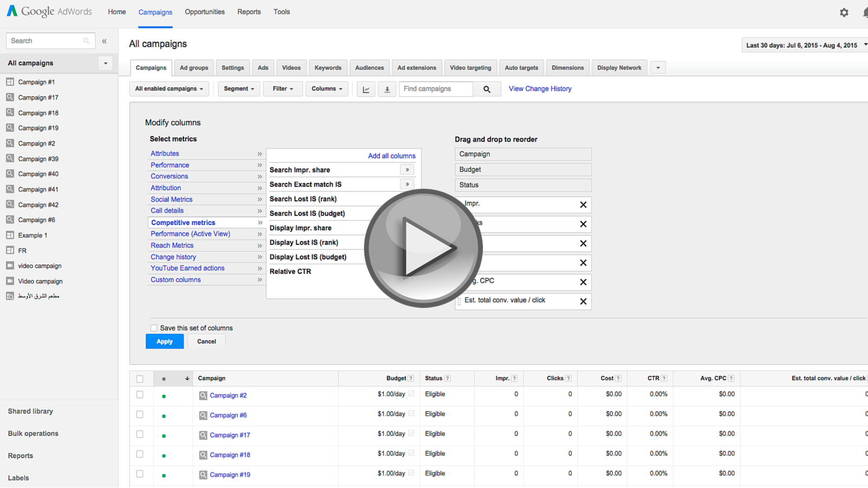The height and width of the screenshot is (488, 868).
Task: Click Status column help question mark
Action: coord(447,378)
